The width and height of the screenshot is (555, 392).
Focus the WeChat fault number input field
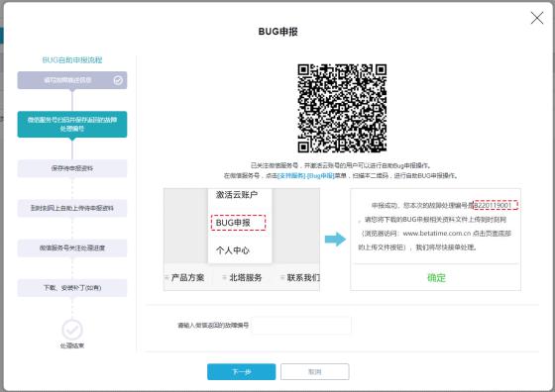point(301,326)
